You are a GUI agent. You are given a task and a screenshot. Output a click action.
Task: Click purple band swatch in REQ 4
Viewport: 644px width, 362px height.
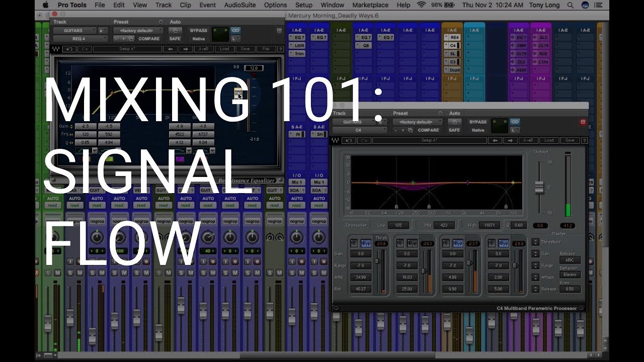(x=180, y=159)
